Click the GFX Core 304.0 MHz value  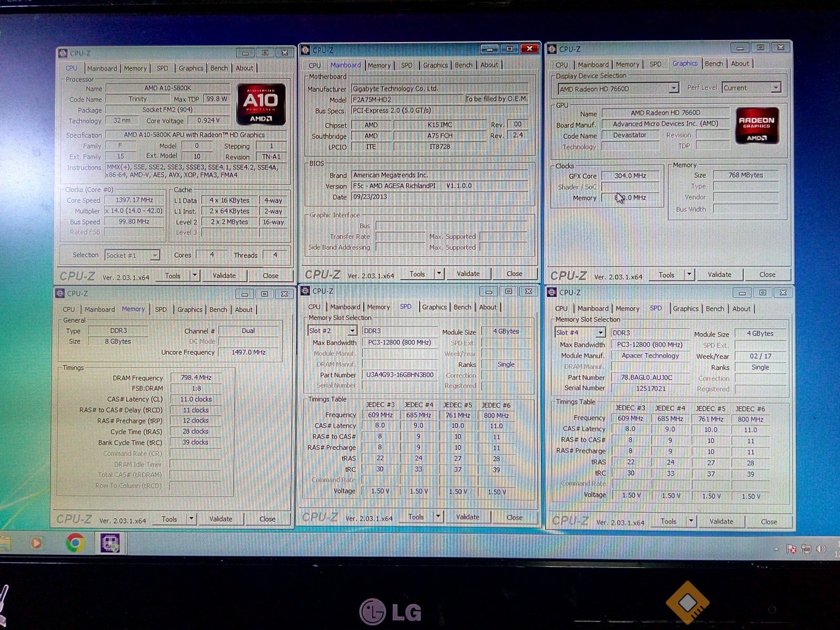631,176
